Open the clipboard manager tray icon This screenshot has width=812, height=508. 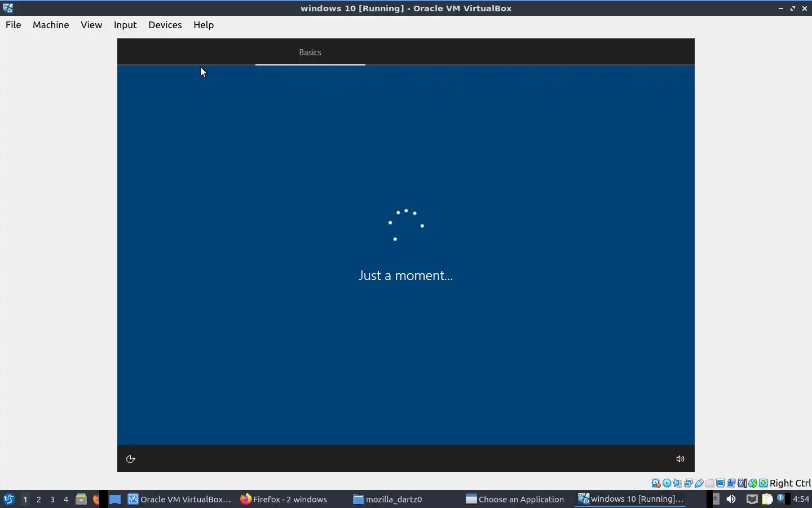point(767,499)
